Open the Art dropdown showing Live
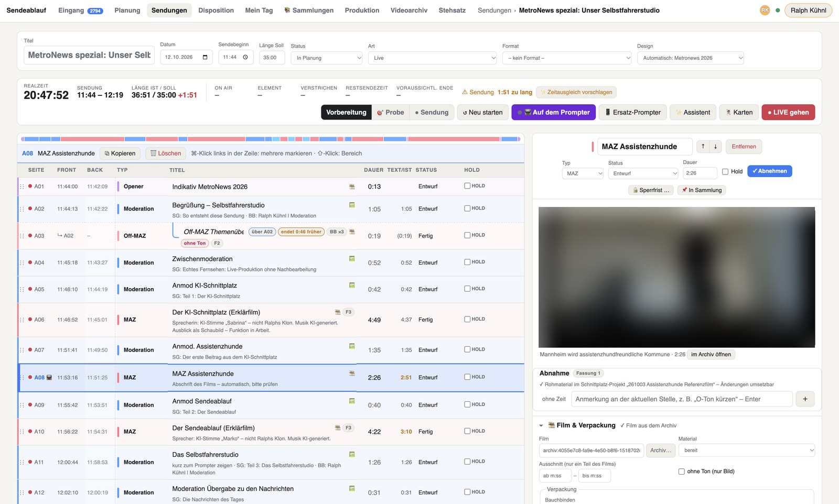Screen dimensions: 839x504 click(433, 58)
